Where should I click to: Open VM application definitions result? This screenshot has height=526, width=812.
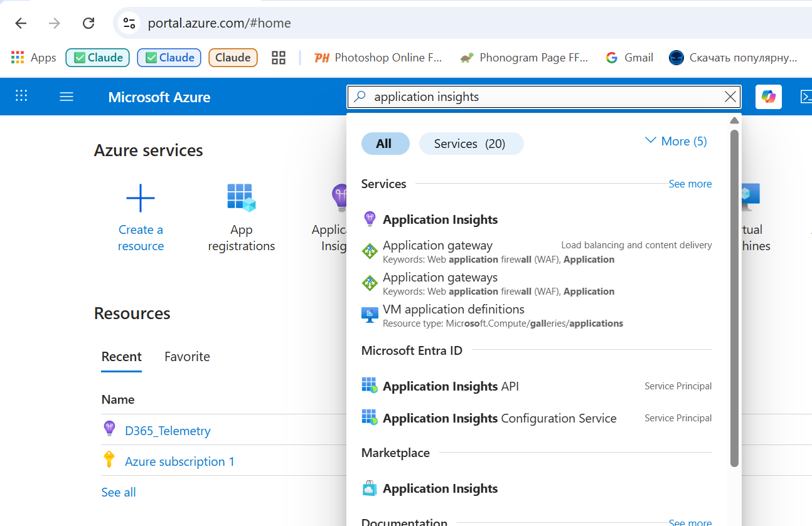coord(537,315)
